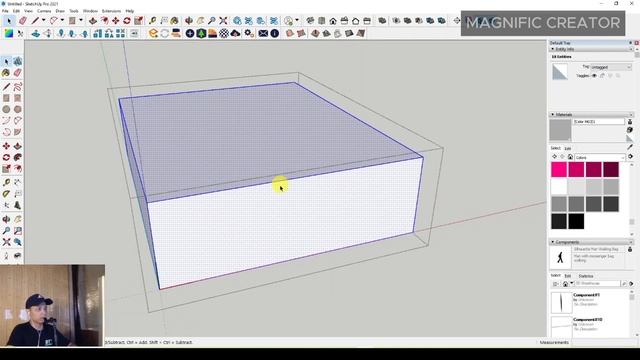The width and height of the screenshot is (640, 360).
Task: Switch to Components Statistics tab
Action: (x=586, y=276)
